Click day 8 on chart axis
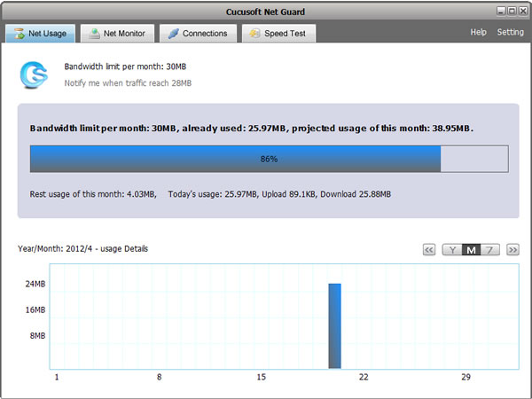532x399 pixels. pos(159,377)
